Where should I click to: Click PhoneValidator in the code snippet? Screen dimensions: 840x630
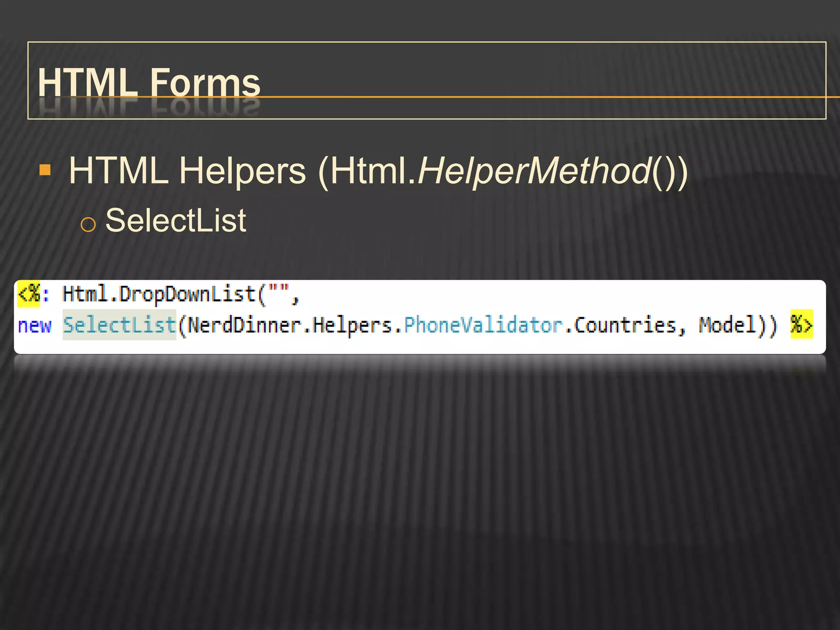(x=484, y=325)
